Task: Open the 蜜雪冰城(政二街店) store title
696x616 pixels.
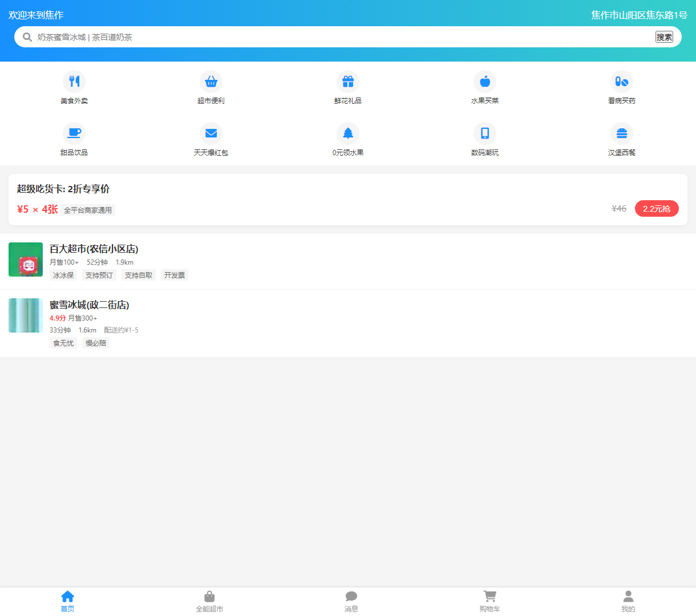Action: click(90, 305)
